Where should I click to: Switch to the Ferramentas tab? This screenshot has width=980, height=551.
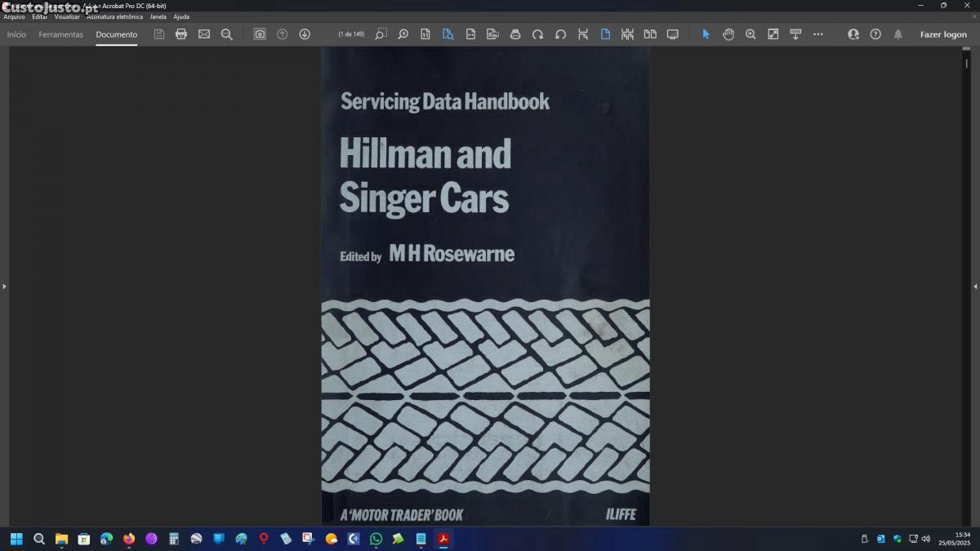click(x=61, y=34)
